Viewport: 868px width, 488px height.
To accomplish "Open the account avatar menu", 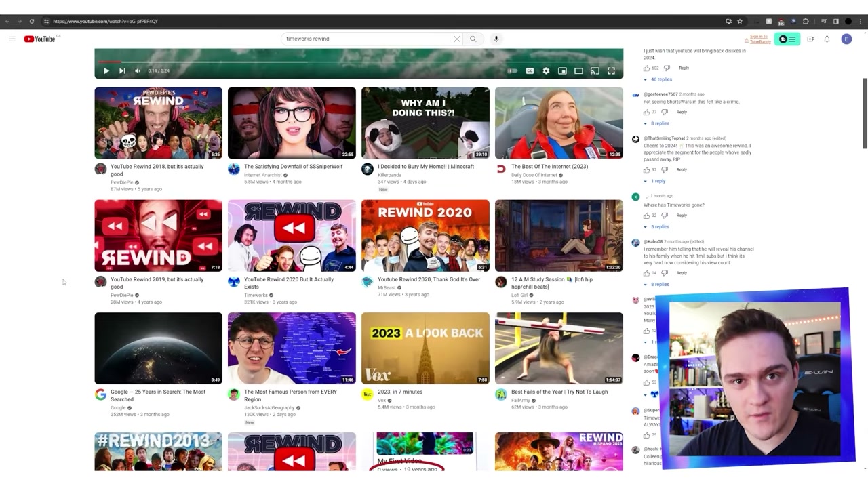I will click(846, 39).
